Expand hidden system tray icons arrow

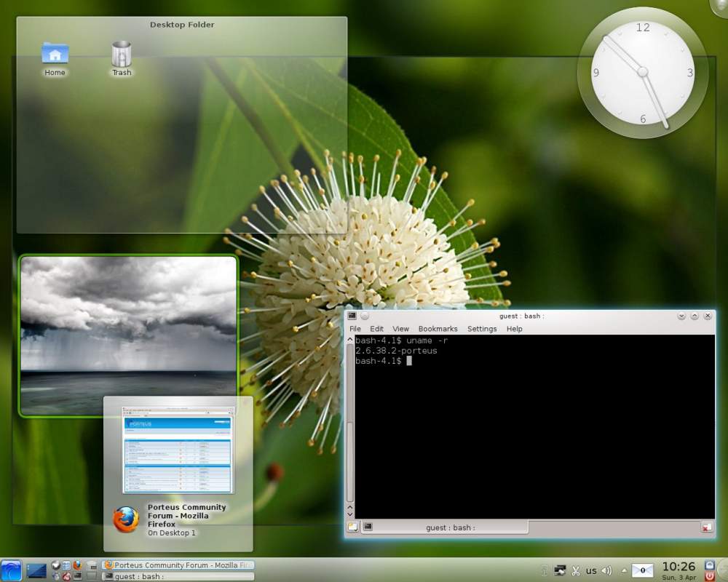coord(624,570)
